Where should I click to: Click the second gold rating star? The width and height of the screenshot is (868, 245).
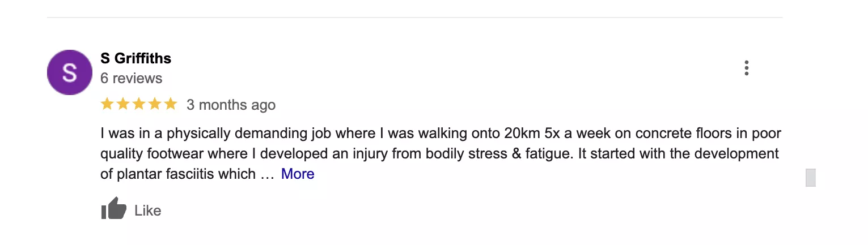(122, 104)
